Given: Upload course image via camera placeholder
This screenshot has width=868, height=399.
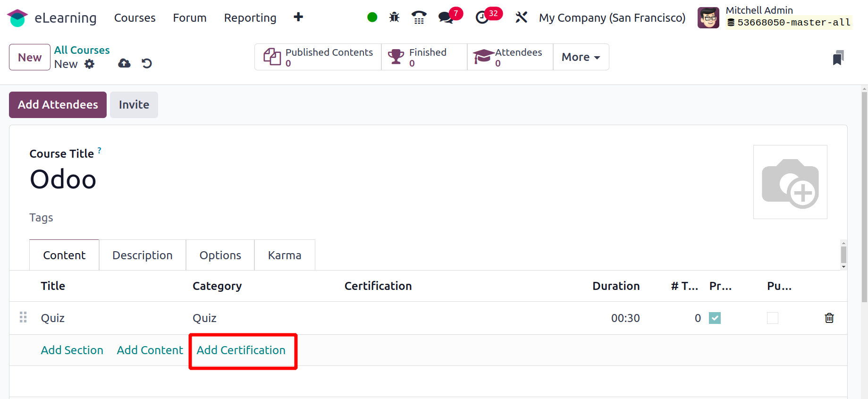Looking at the screenshot, I should tap(790, 182).
